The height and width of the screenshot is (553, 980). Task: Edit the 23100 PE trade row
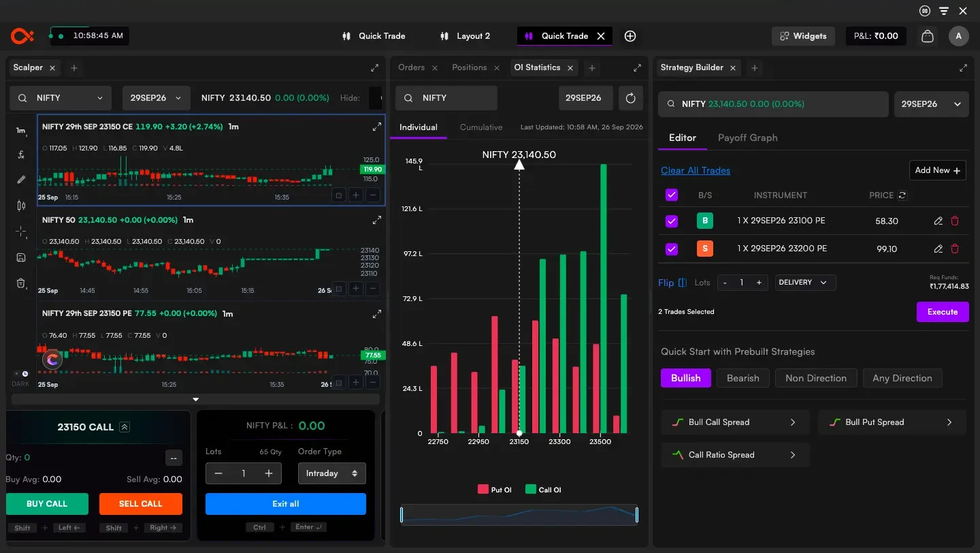click(x=938, y=221)
